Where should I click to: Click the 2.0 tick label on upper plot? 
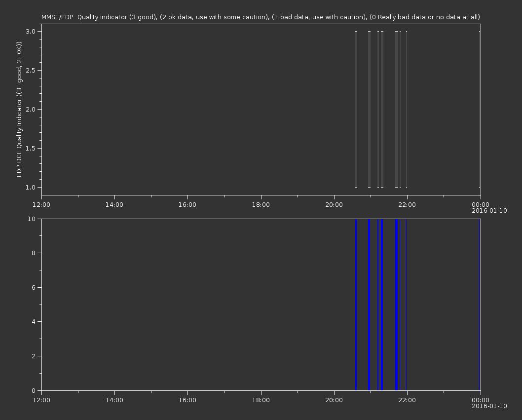click(31, 109)
